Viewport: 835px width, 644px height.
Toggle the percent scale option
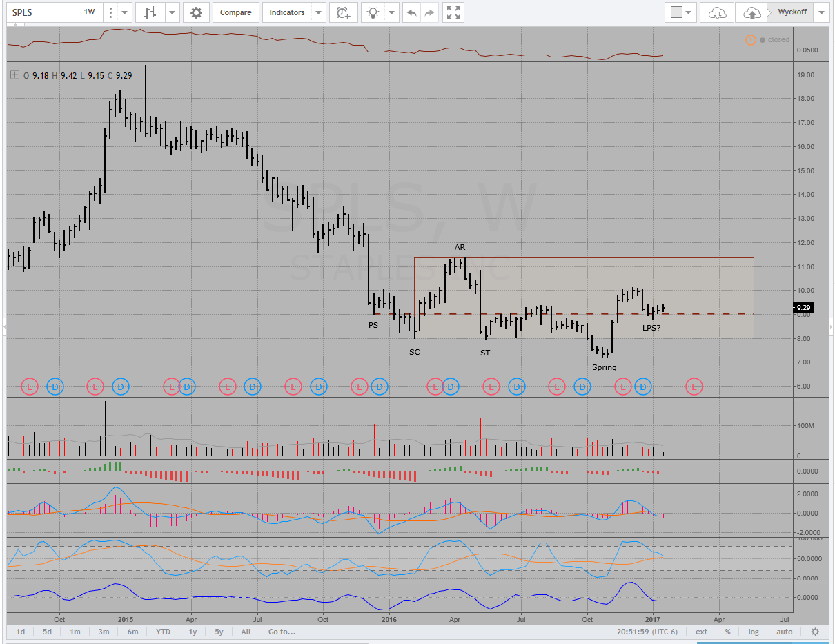(x=728, y=632)
